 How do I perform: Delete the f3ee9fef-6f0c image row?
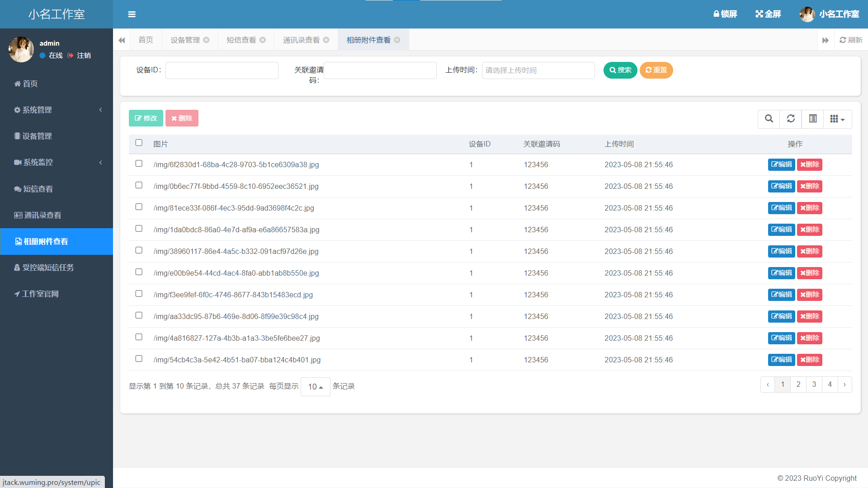point(809,295)
